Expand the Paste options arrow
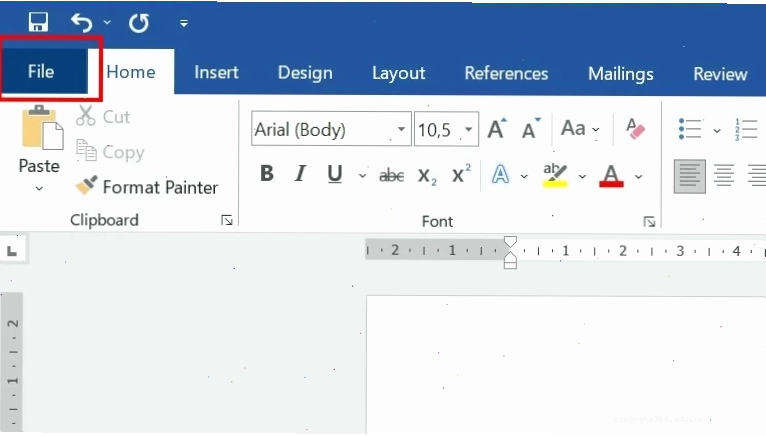The height and width of the screenshot is (436, 766). click(39, 188)
